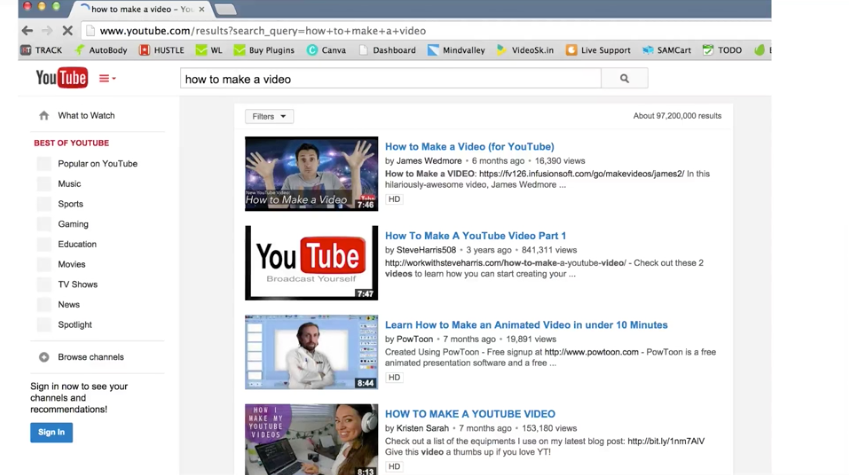The width and height of the screenshot is (849, 475).
Task: Open 'How To Make A YouTube Video Part 1'
Action: point(475,236)
